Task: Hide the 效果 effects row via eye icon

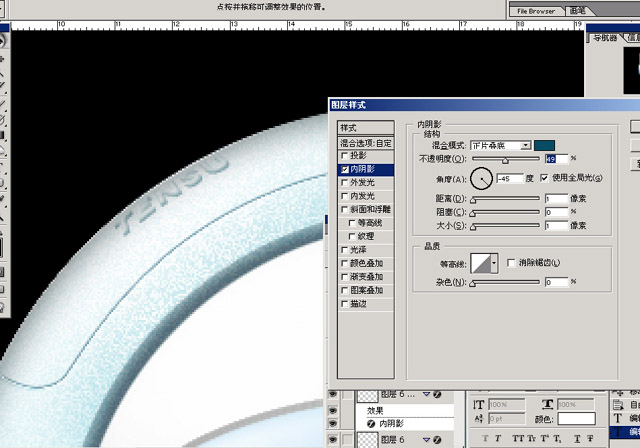Action: [333, 410]
